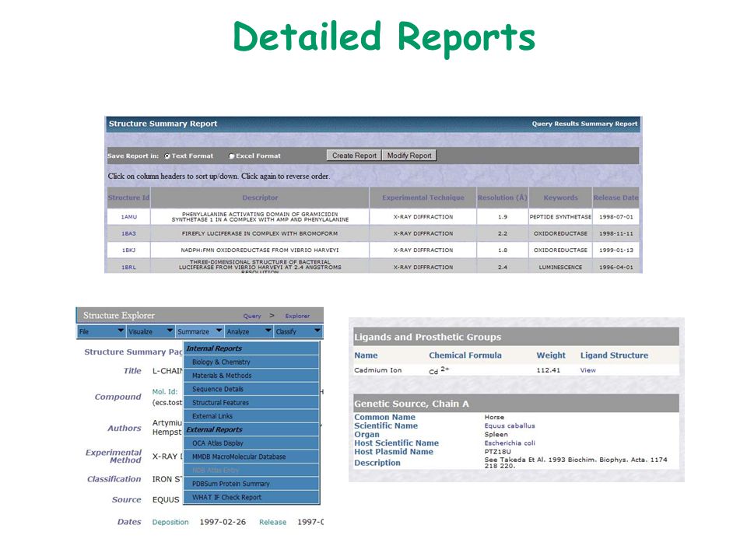Viewport: 747px width, 560px height.
Task: Choose Structural Features menu entry
Action: pos(251,403)
